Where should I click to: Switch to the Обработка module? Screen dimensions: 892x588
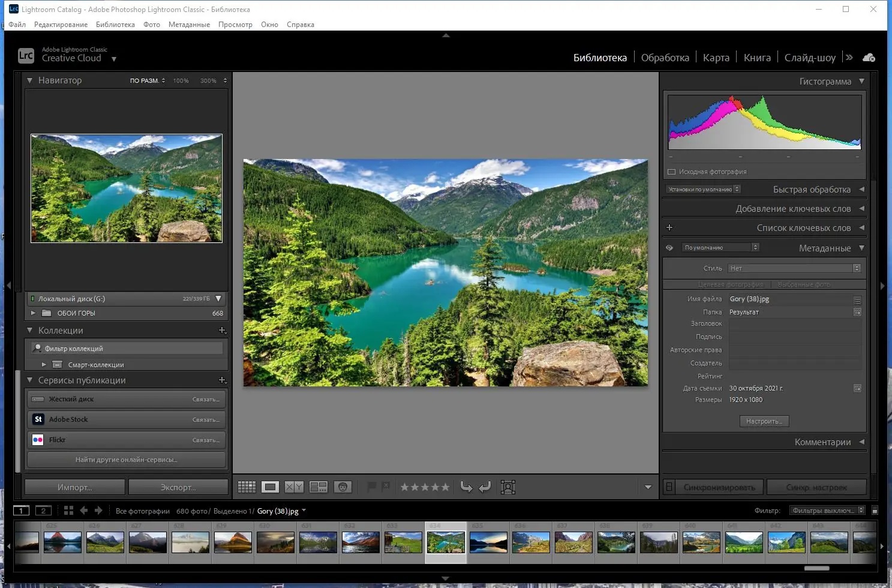tap(665, 57)
